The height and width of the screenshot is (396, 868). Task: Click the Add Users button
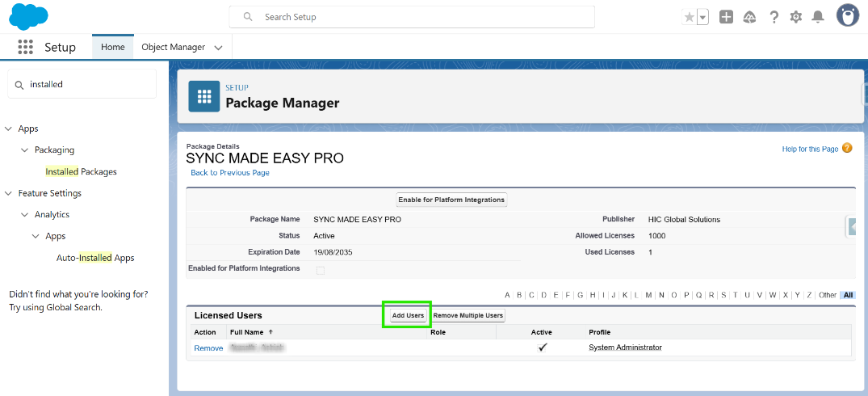coord(408,315)
